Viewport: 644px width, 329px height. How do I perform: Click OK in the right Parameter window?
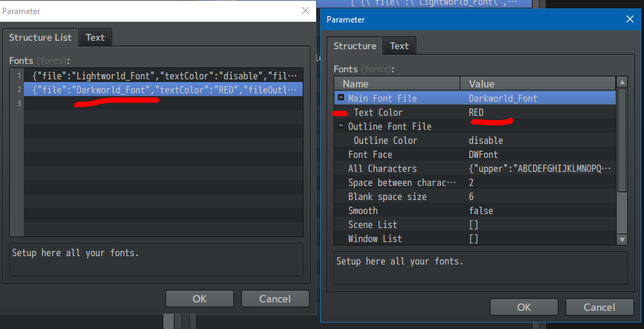point(524,307)
